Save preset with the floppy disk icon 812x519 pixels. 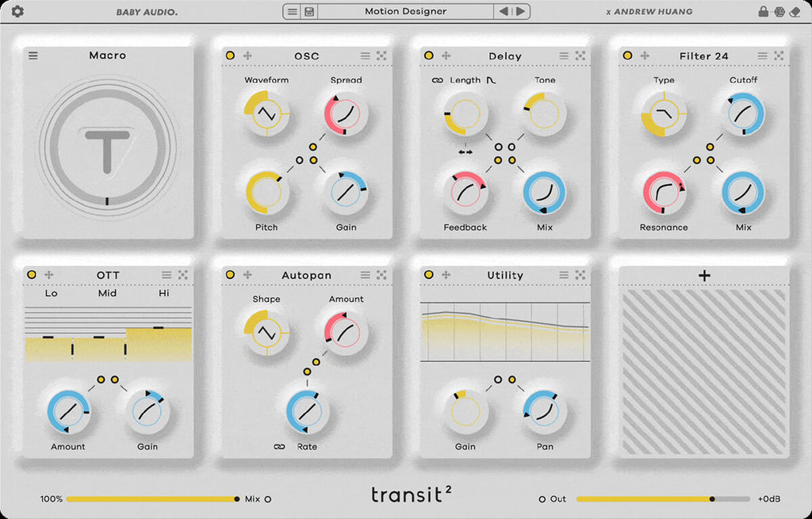tap(309, 12)
